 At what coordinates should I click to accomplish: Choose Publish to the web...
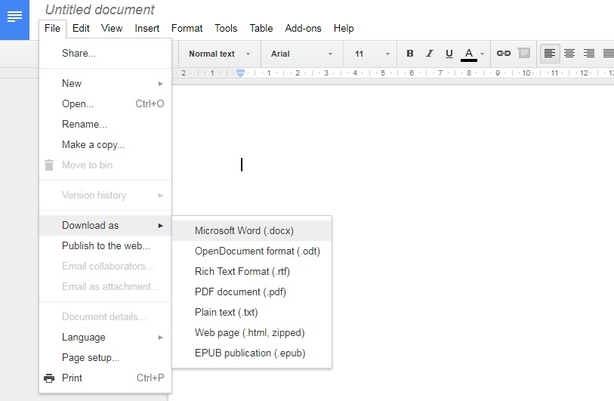[x=105, y=246]
